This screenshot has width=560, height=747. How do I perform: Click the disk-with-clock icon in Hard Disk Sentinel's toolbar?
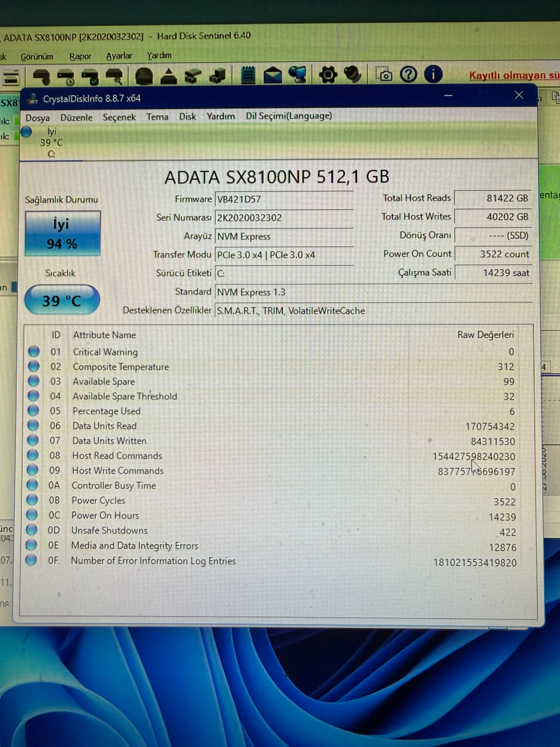tap(66, 76)
